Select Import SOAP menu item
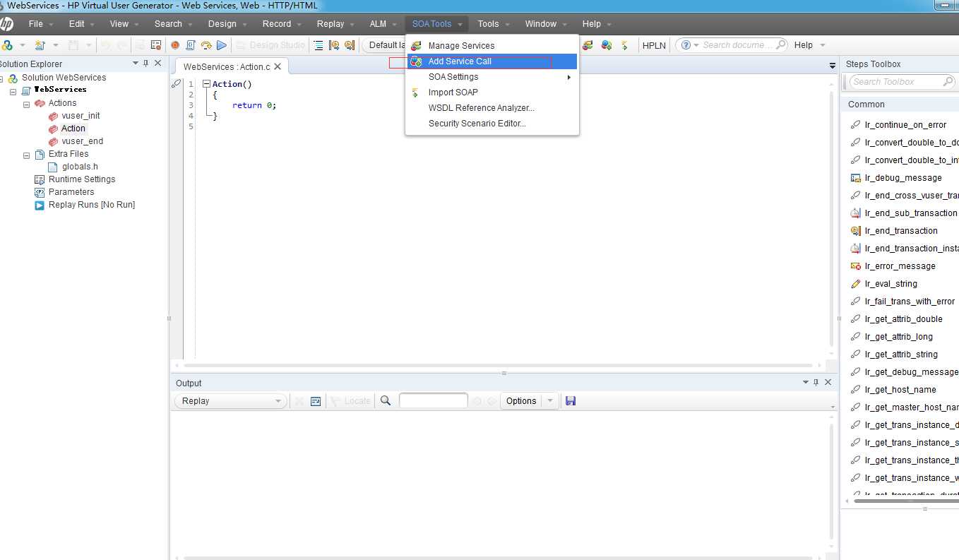Viewport: 959px width, 560px height. (x=492, y=93)
